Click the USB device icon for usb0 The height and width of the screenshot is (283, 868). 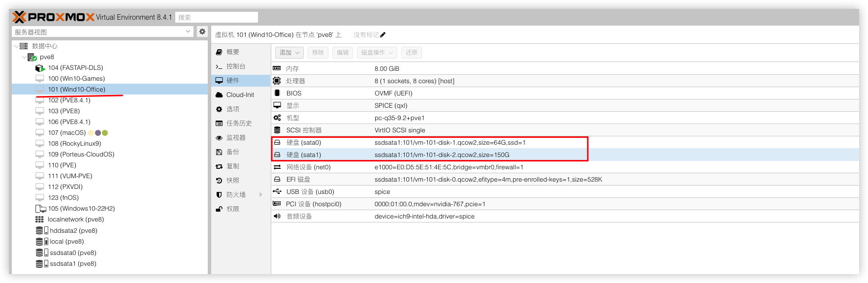(277, 191)
